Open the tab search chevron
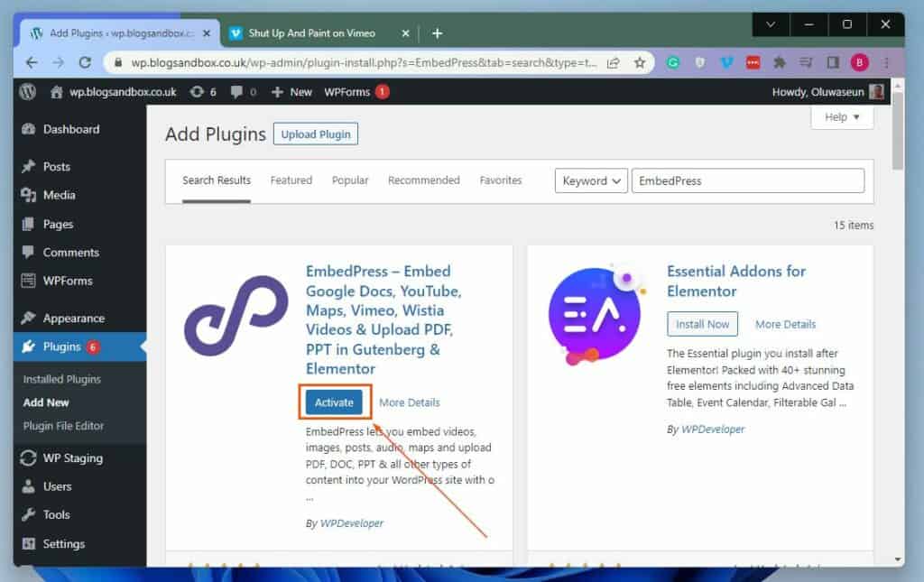Viewport: 924px width, 582px height. click(771, 24)
